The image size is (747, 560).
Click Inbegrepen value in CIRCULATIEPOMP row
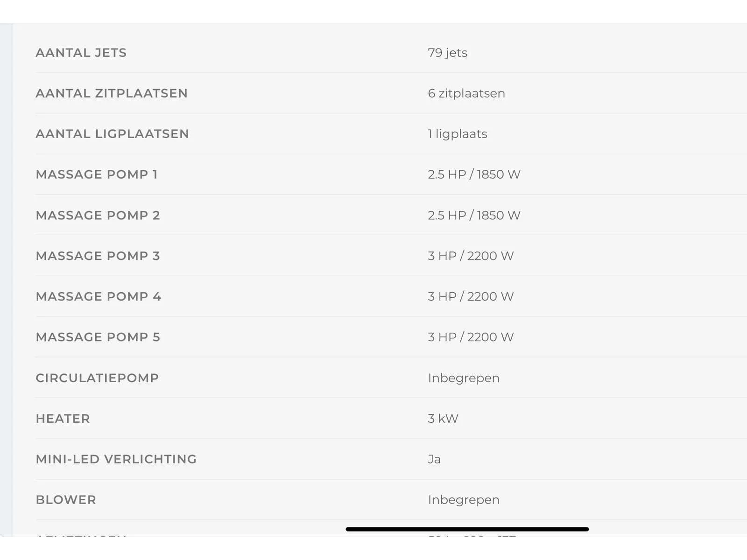click(464, 378)
